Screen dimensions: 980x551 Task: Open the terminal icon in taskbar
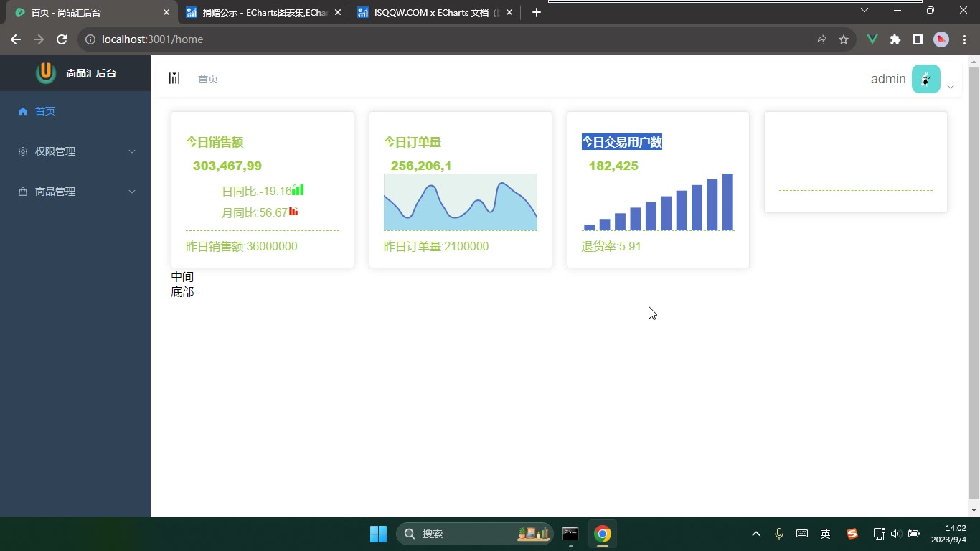pyautogui.click(x=570, y=534)
